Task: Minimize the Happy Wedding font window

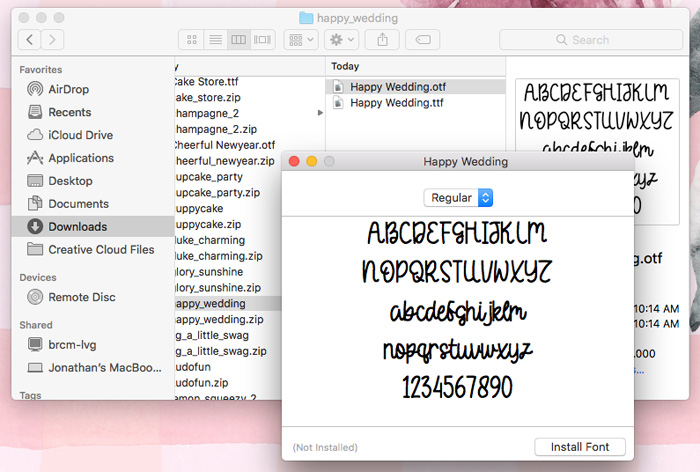Action: [x=312, y=161]
